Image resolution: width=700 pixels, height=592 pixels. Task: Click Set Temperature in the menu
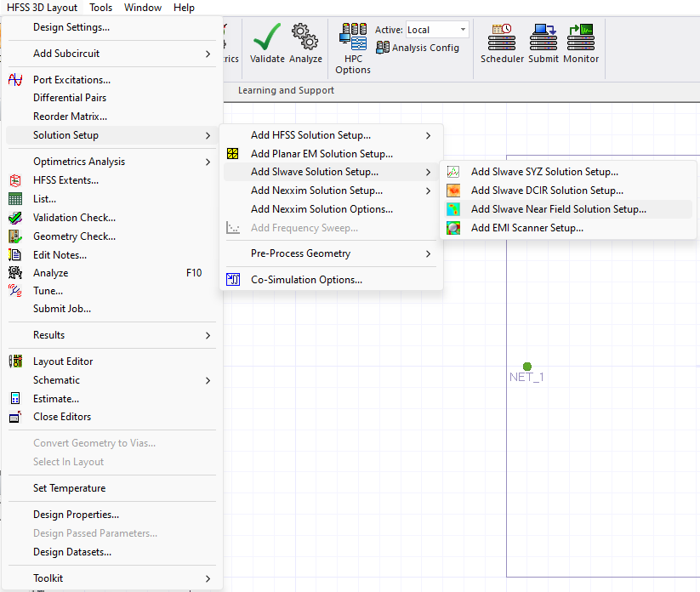tap(71, 488)
